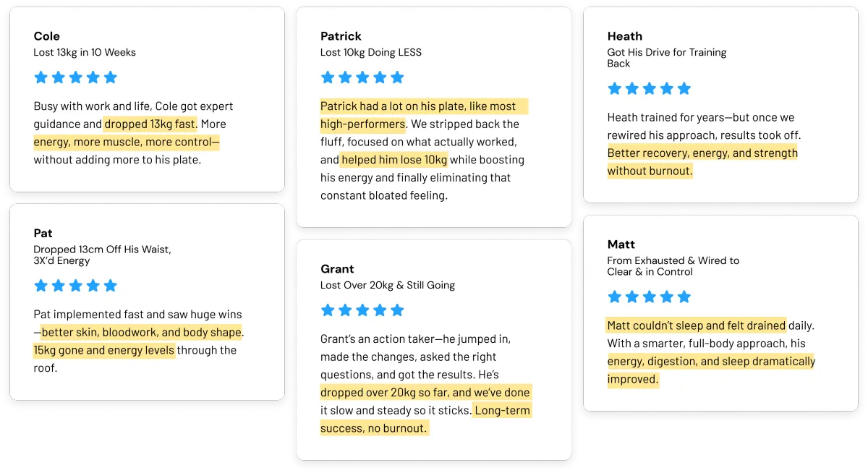Click the middle star in Matt's rating
Screen dimensions: 868x473
[x=650, y=297]
